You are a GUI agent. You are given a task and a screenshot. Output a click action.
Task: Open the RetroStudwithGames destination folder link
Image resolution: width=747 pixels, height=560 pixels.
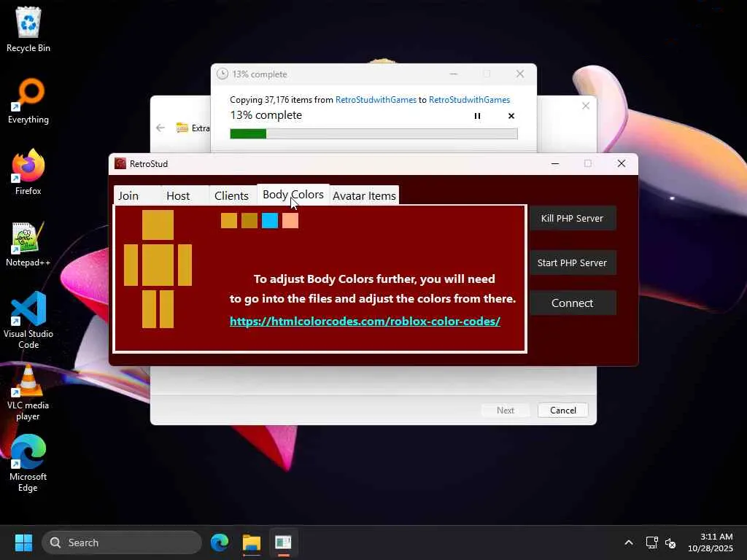click(x=469, y=99)
